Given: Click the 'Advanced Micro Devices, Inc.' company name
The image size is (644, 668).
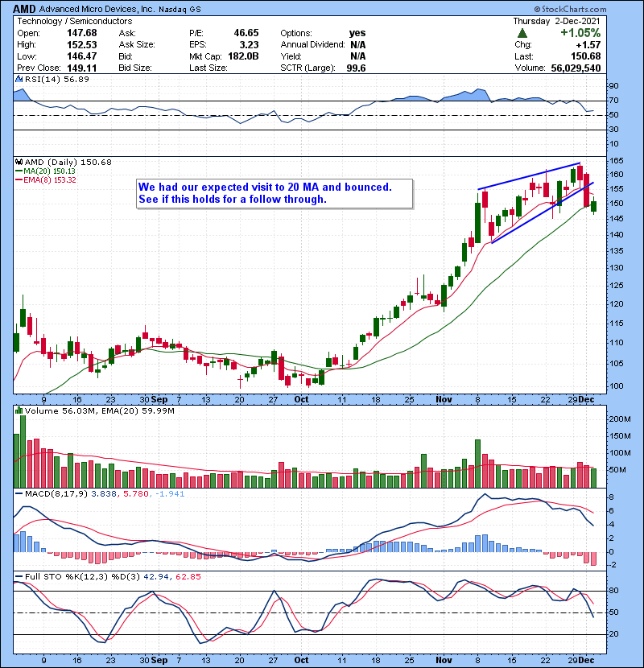Looking at the screenshot, I should click(97, 9).
